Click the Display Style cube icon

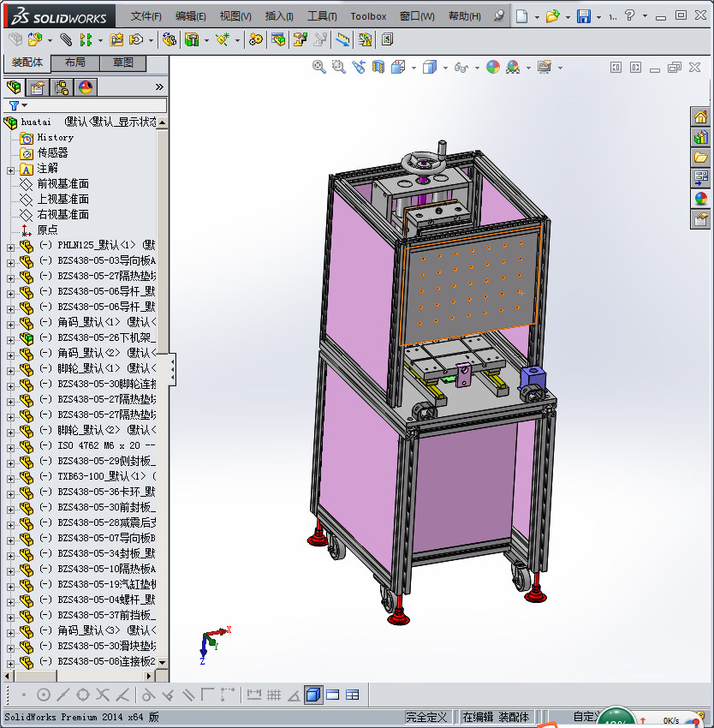[430, 67]
